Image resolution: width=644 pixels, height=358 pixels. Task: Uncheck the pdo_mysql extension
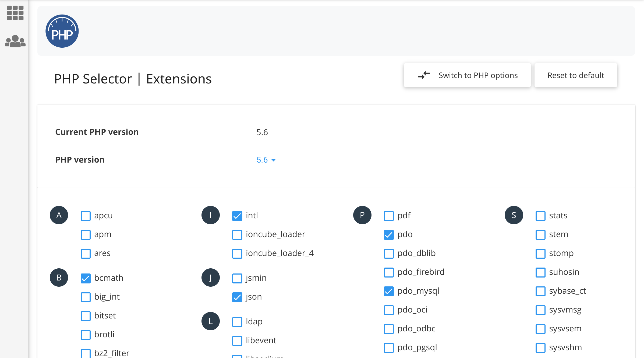point(389,291)
